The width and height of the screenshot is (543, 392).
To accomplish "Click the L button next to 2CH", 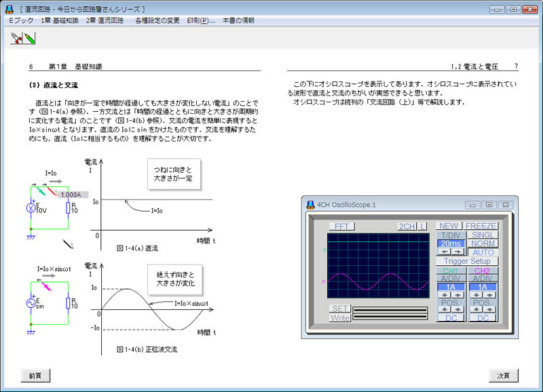I will pos(422,227).
